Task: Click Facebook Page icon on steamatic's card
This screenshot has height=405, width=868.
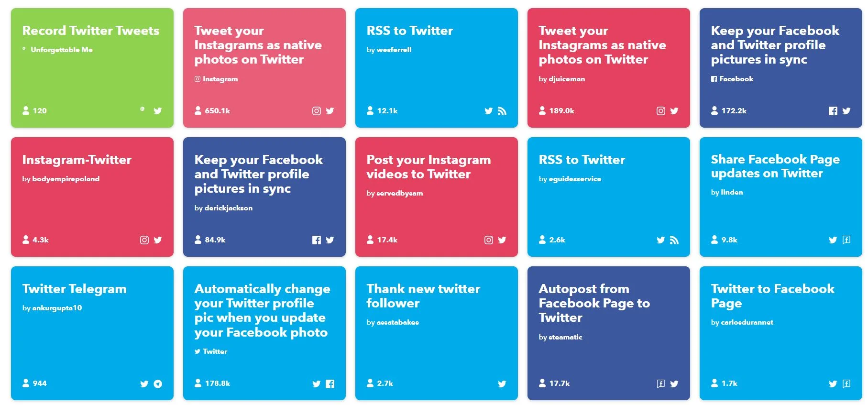Action: pos(661,383)
